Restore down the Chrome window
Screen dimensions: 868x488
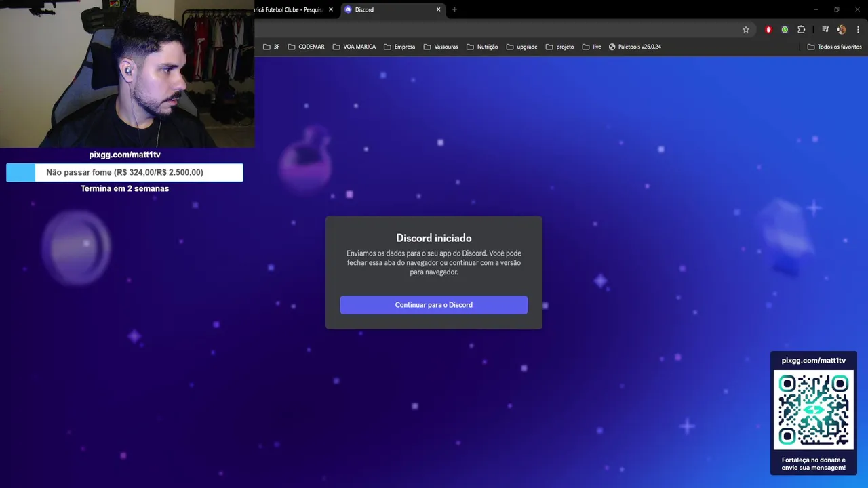(837, 9)
